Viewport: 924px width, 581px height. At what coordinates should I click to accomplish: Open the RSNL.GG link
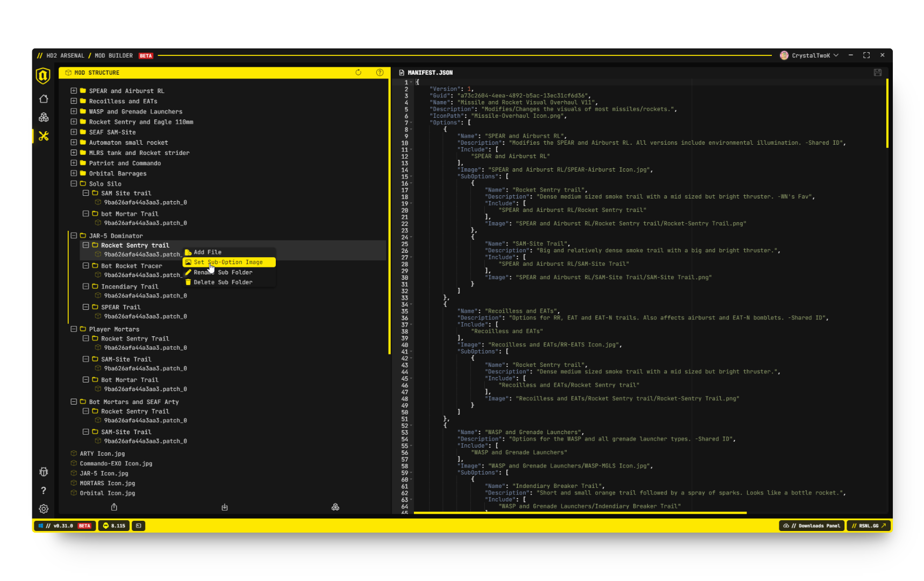click(869, 526)
